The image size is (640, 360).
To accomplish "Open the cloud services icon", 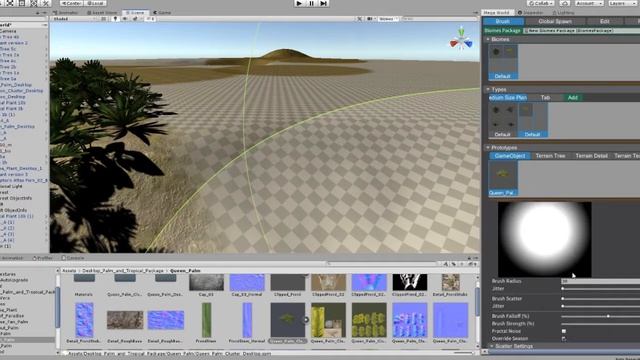I will coord(564,3).
